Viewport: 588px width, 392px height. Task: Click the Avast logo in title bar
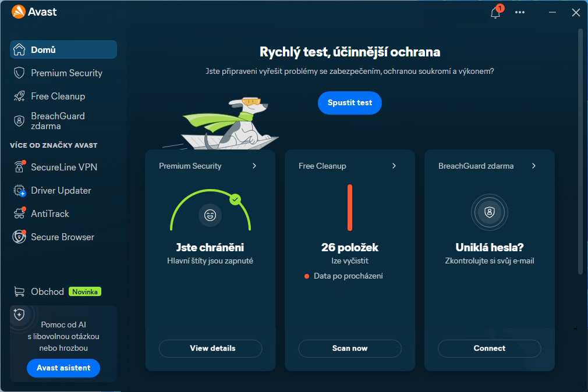tap(34, 12)
